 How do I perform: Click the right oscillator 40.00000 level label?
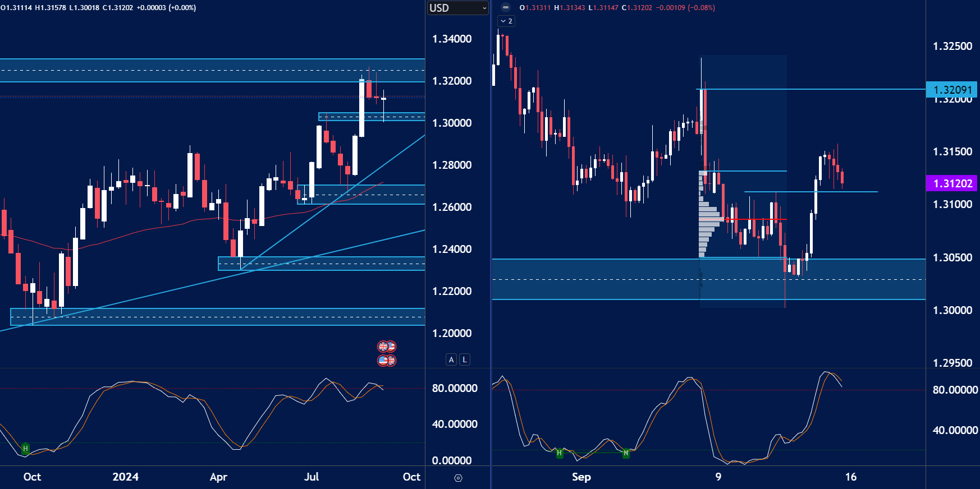(x=955, y=430)
